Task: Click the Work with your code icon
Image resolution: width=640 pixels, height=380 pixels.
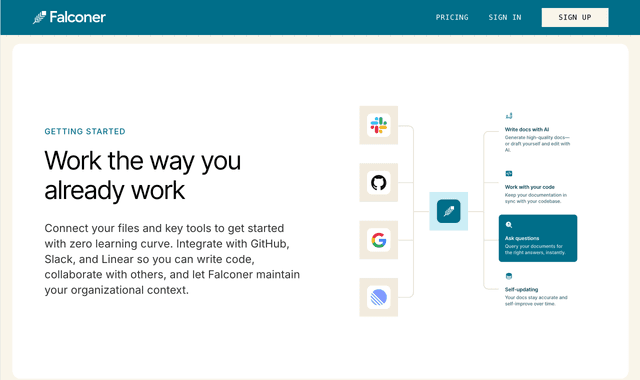Action: 509,173
